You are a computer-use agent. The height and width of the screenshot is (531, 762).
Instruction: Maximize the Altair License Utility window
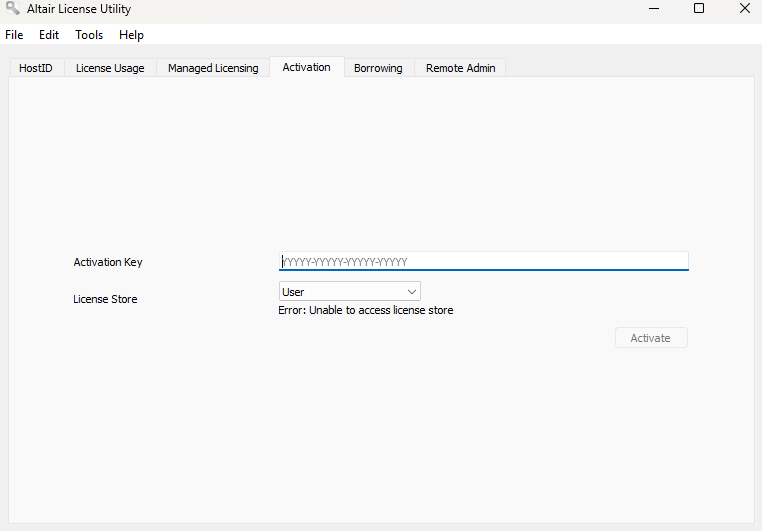pyautogui.click(x=699, y=8)
